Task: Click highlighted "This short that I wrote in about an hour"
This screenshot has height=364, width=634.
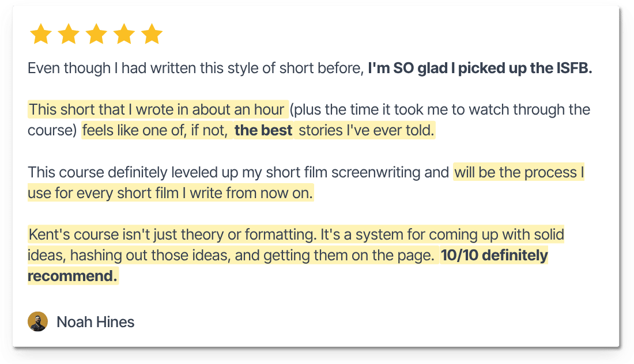Action: point(157,109)
